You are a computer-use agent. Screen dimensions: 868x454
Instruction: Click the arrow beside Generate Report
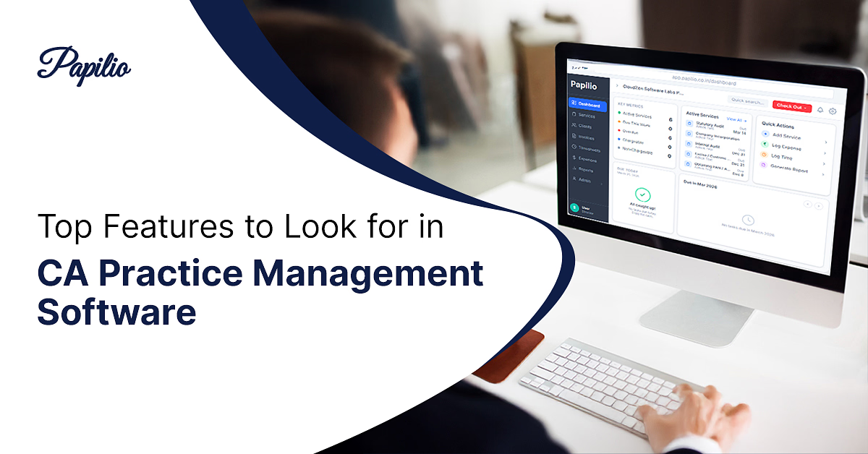[822, 174]
